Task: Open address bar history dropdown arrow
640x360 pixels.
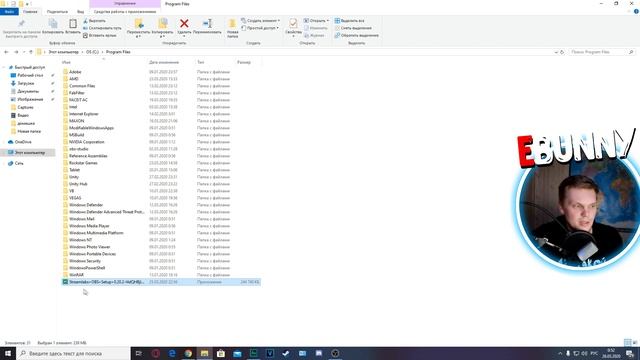Action: click(x=556, y=52)
